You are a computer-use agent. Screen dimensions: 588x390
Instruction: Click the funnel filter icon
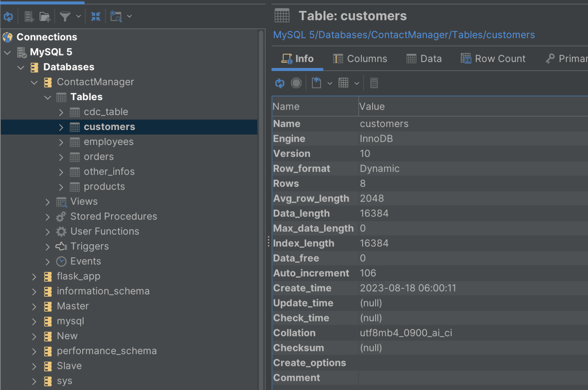point(65,16)
